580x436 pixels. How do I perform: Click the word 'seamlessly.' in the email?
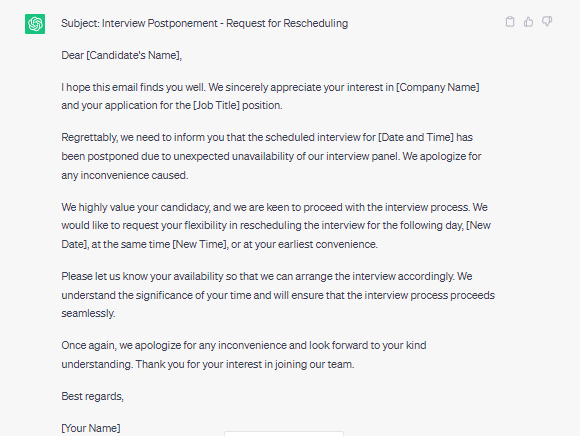click(88, 313)
